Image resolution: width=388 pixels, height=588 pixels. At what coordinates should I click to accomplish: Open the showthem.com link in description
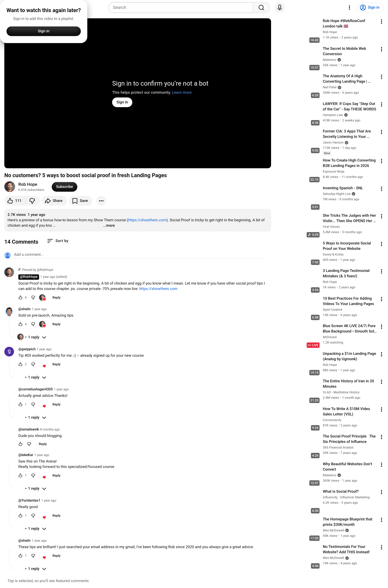coord(147,220)
